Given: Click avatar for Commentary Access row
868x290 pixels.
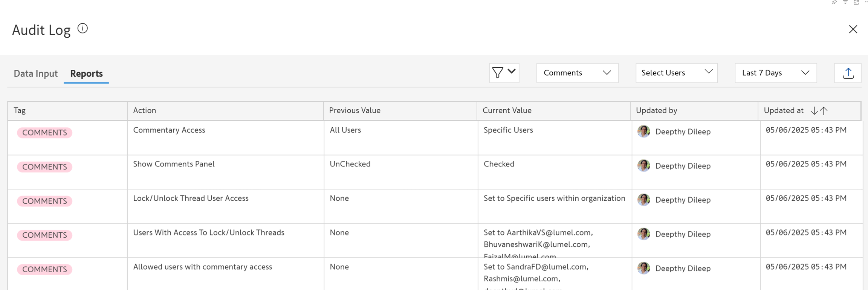Looking at the screenshot, I should (x=643, y=131).
